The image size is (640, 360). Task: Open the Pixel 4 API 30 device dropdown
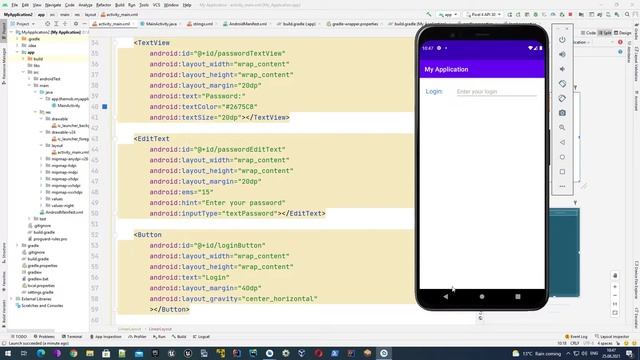[x=484, y=14]
